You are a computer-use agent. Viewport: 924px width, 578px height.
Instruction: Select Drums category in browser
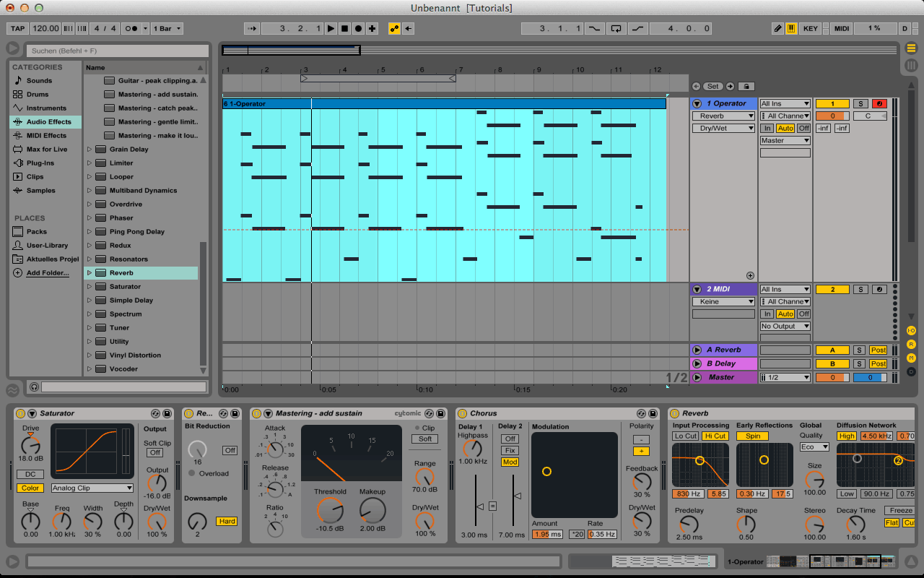click(38, 95)
